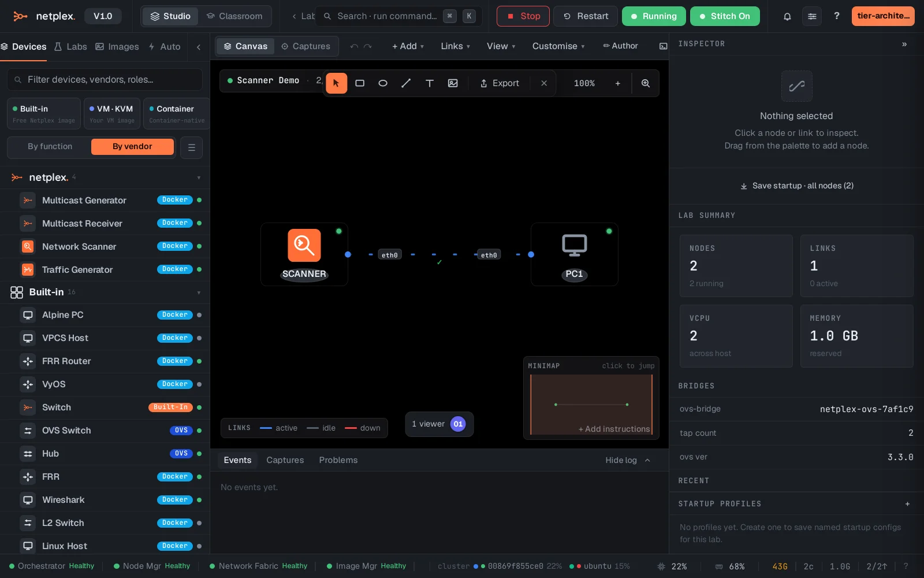Select the ellipse shape tool
The width and height of the screenshot is (924, 578).
pyautogui.click(x=383, y=83)
